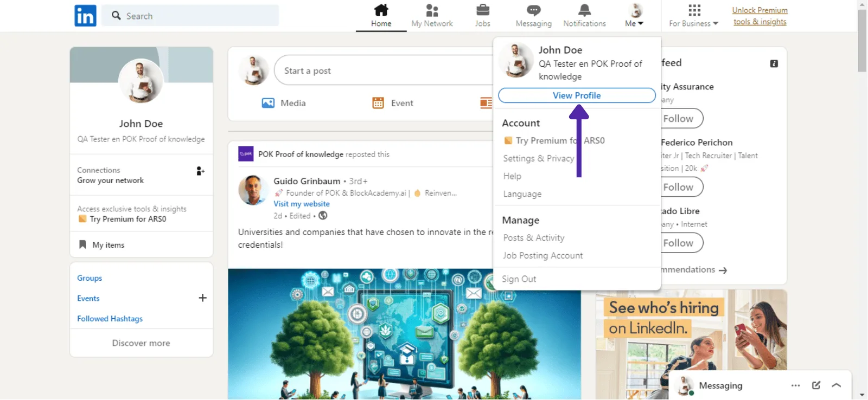Open the John Doe profile photo in the left sidebar
Screen dimensions: 868x400
point(141,81)
